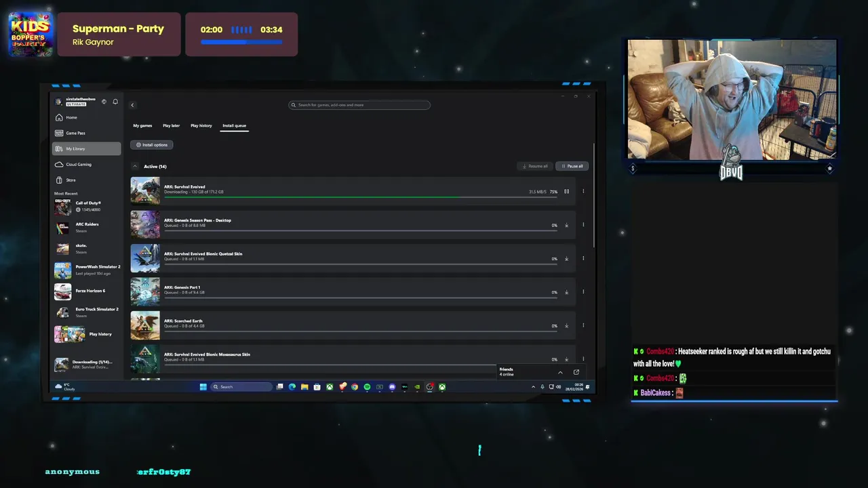The image size is (868, 488).
Task: Open Discord from taskbar
Action: [392, 387]
